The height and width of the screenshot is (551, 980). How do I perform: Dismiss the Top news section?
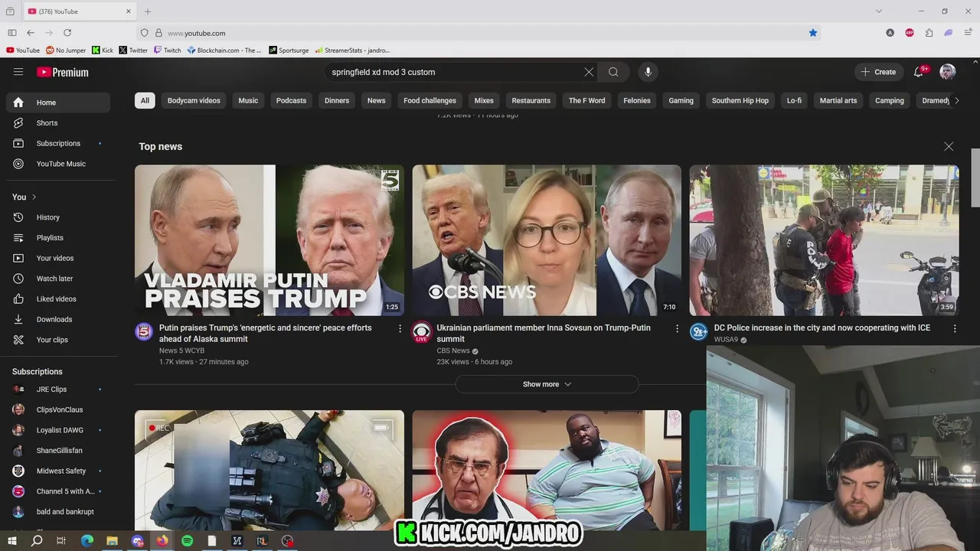(x=949, y=146)
